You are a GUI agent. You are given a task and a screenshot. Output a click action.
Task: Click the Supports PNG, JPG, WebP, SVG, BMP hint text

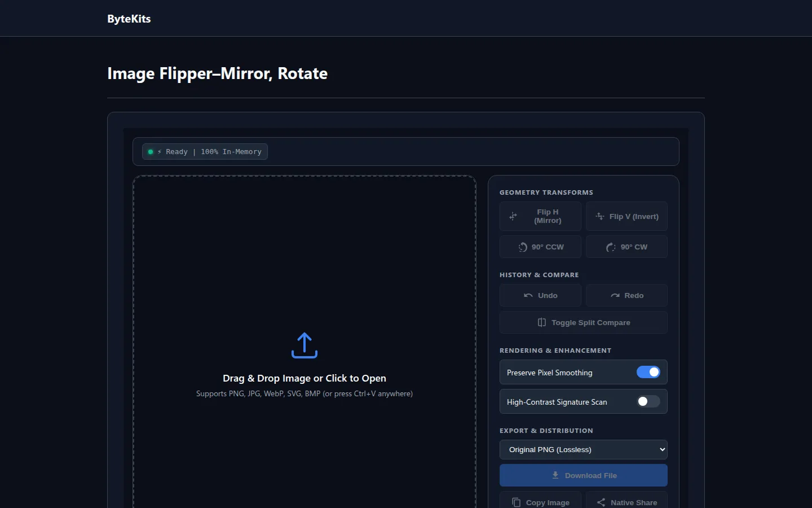point(304,393)
